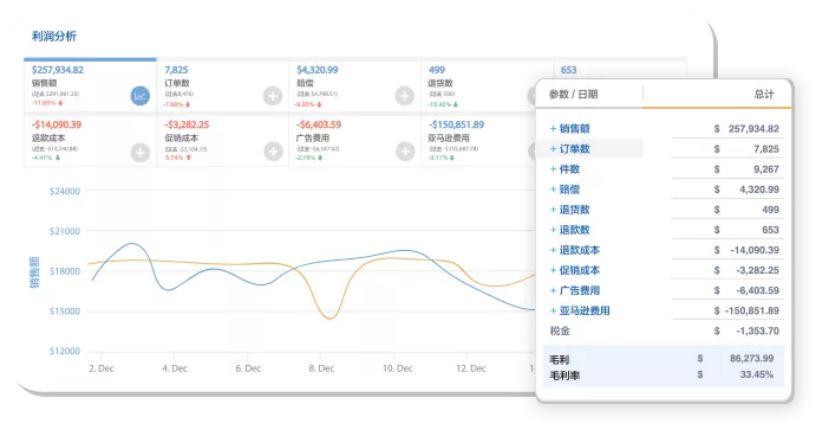Expand the 退款成本 row in the totals panel
Image resolution: width=830 pixels, height=430 pixels.
[553, 250]
